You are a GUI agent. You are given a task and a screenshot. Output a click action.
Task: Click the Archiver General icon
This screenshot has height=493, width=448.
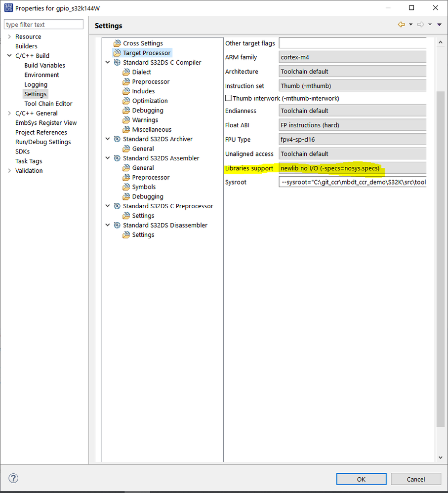[126, 149]
